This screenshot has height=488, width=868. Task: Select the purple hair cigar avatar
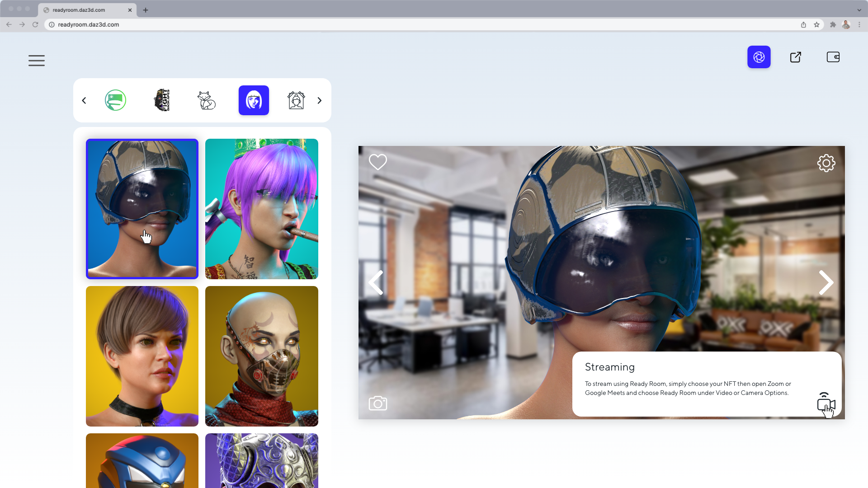(x=262, y=209)
